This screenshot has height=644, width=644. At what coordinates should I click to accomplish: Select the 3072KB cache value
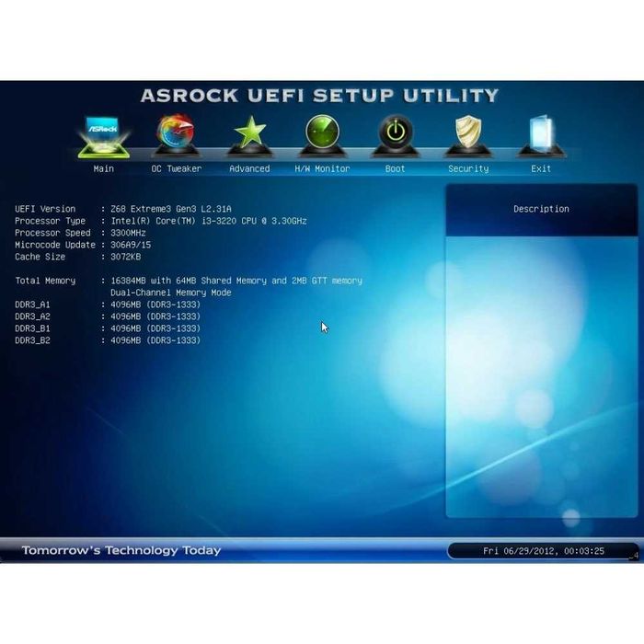126,257
